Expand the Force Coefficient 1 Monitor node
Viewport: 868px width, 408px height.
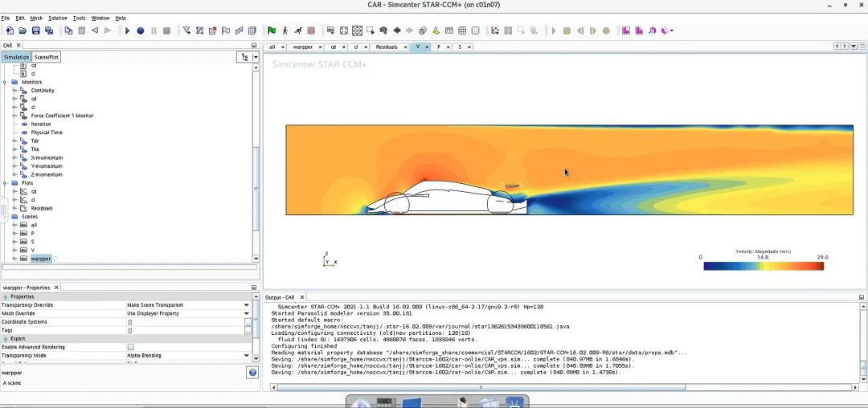pyautogui.click(x=15, y=116)
